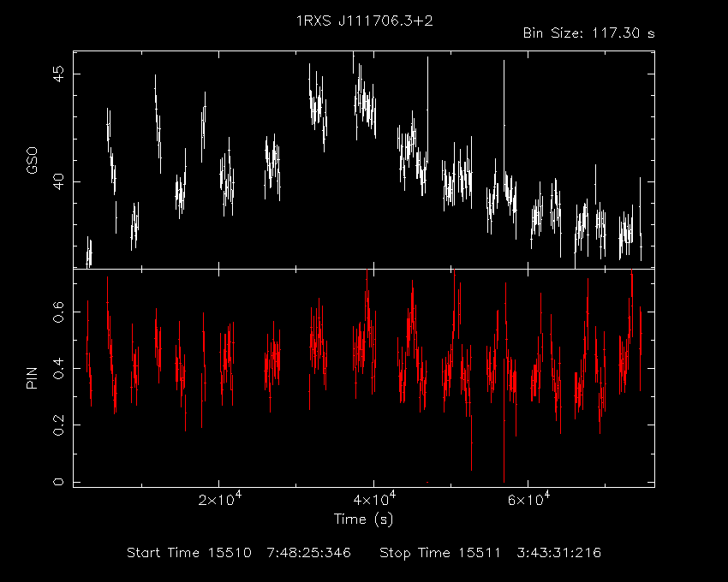Click the "0.4" tick label on PIN axis
728x582 pixels.
pos(59,369)
